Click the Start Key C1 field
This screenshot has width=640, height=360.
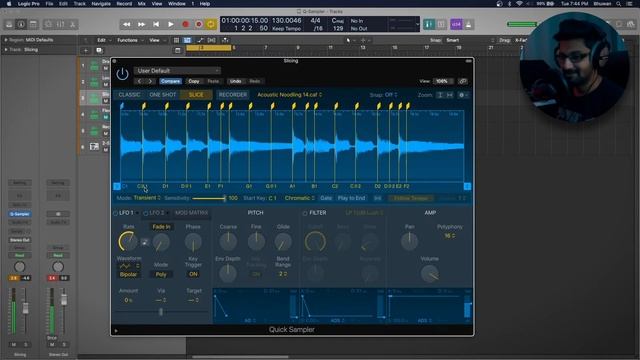coord(272,198)
